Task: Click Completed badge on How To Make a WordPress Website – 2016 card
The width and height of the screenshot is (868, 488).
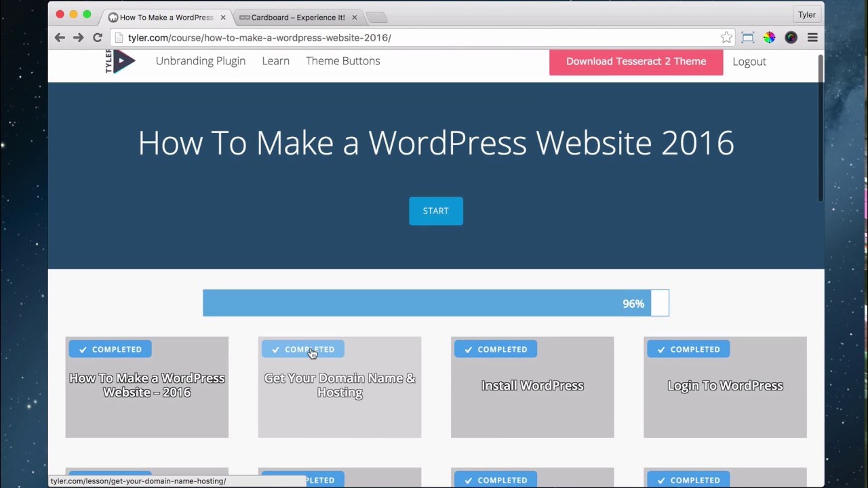Action: tap(110, 349)
